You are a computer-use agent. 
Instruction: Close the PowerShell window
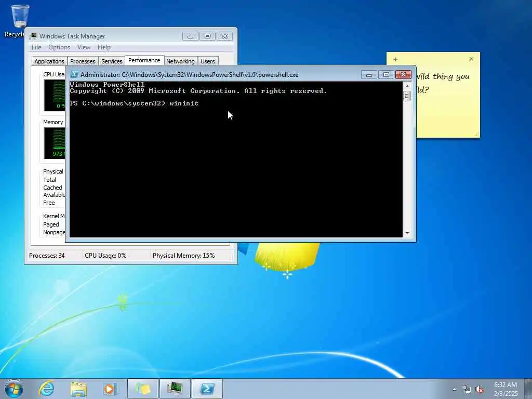coord(403,75)
